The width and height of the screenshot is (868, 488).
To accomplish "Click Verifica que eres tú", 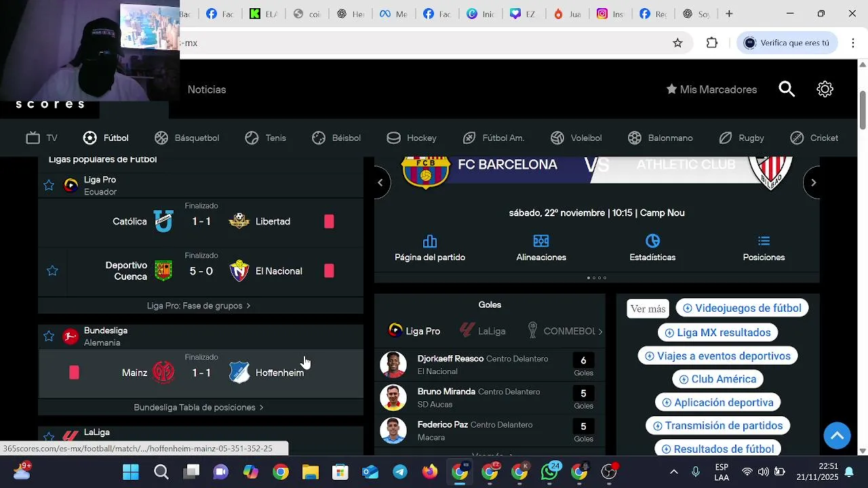I will click(x=787, y=43).
